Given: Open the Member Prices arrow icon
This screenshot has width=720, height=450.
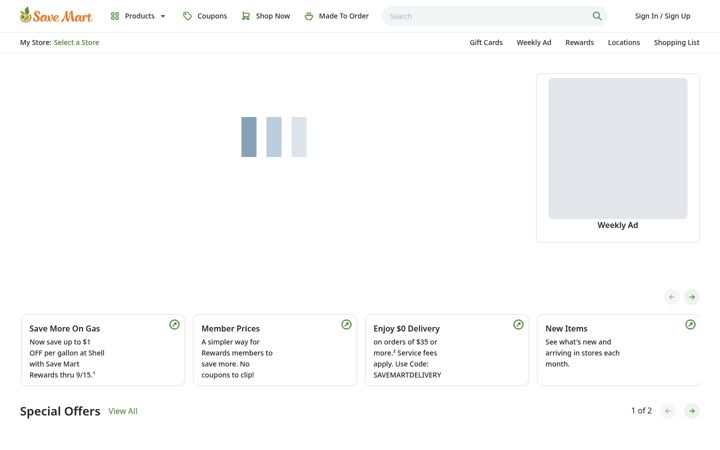Looking at the screenshot, I should pyautogui.click(x=346, y=325).
